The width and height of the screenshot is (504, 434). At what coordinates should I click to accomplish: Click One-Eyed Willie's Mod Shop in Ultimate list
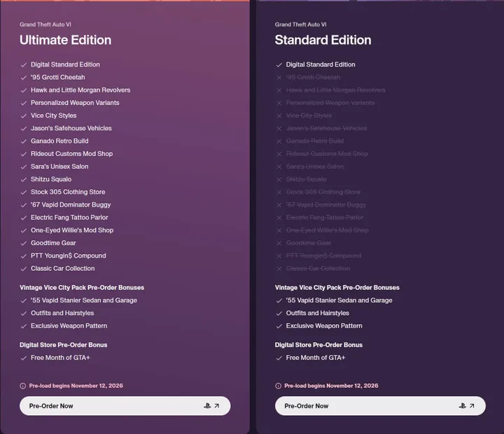[x=72, y=230]
